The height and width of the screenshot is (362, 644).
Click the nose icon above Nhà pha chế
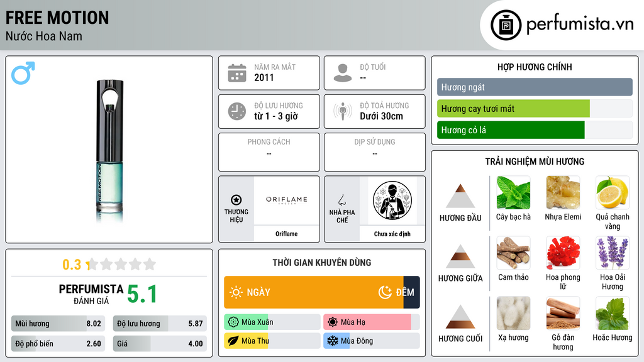coord(341,200)
